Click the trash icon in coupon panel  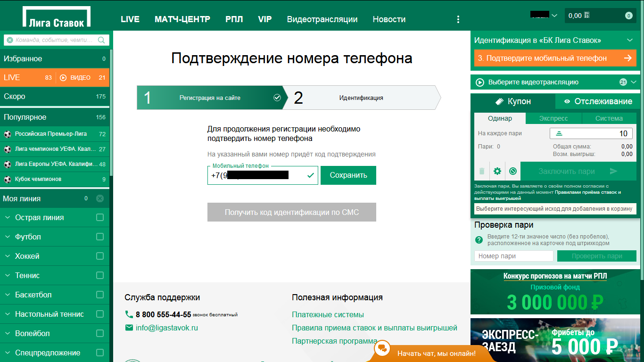point(482,171)
